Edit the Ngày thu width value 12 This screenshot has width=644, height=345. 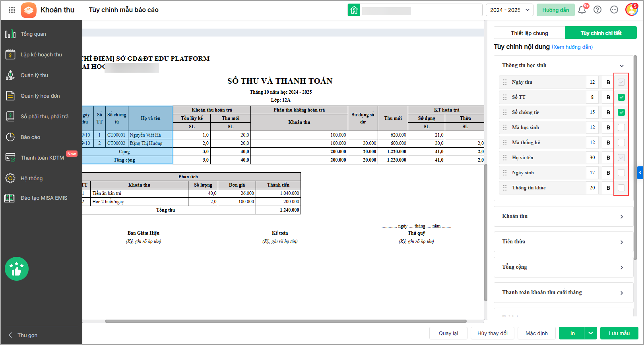click(x=592, y=82)
